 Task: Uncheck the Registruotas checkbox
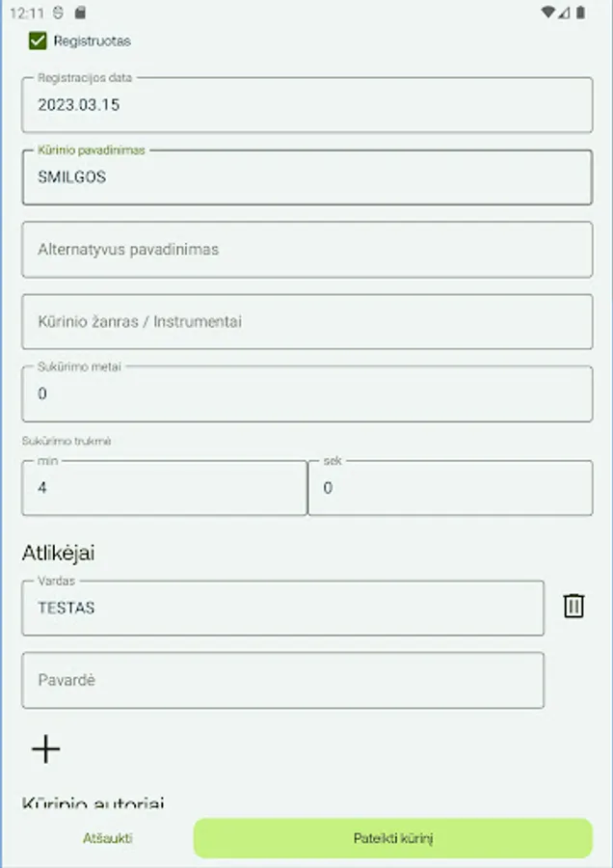click(38, 41)
